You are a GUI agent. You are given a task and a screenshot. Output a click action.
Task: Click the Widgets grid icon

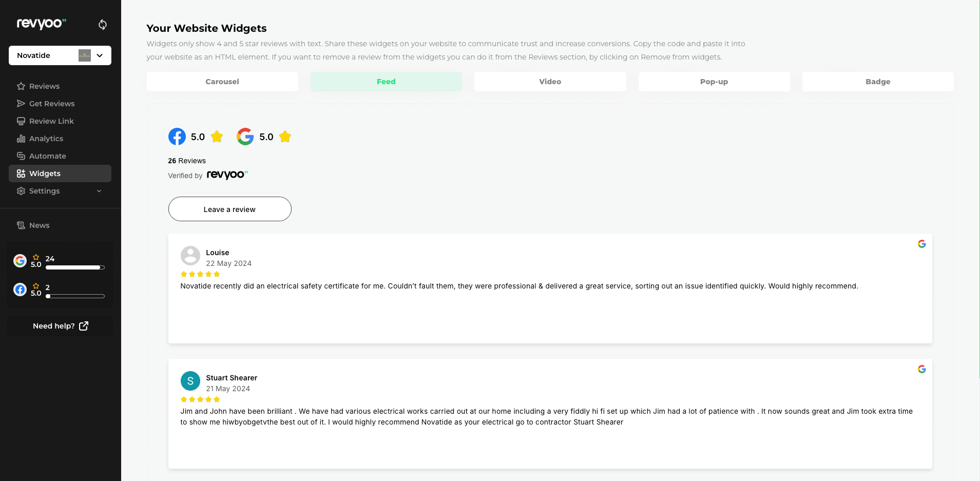(21, 174)
